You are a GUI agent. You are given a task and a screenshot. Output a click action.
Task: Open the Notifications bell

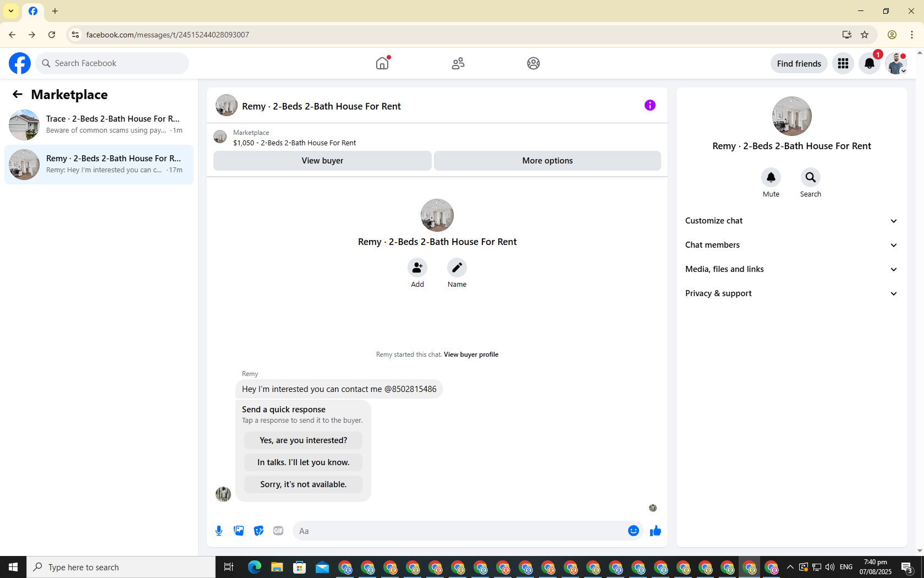coord(870,63)
